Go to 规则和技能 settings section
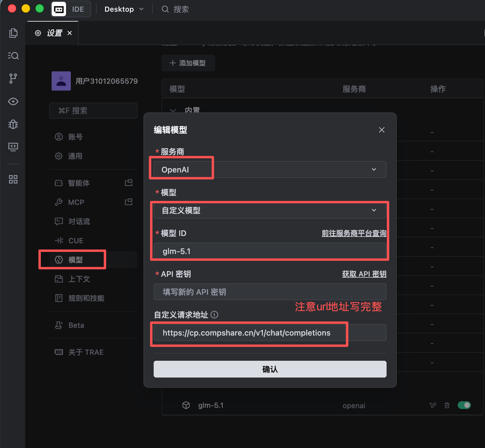 pos(93,298)
